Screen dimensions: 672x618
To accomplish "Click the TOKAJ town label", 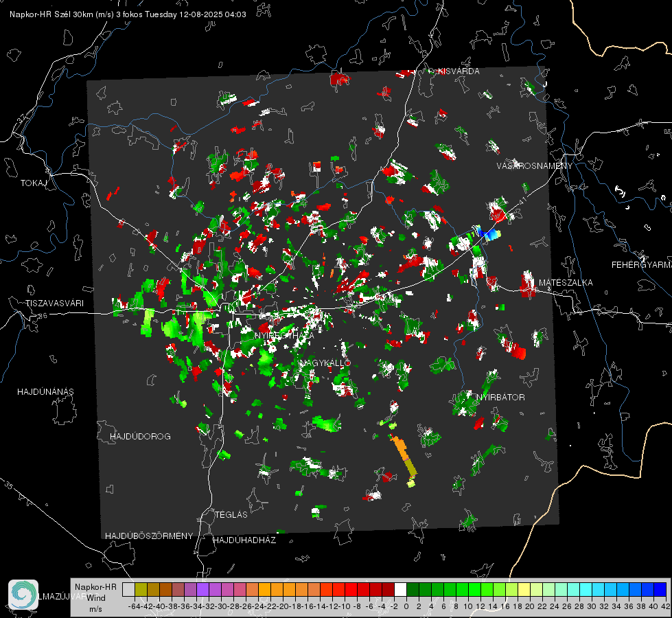I will point(34,183).
